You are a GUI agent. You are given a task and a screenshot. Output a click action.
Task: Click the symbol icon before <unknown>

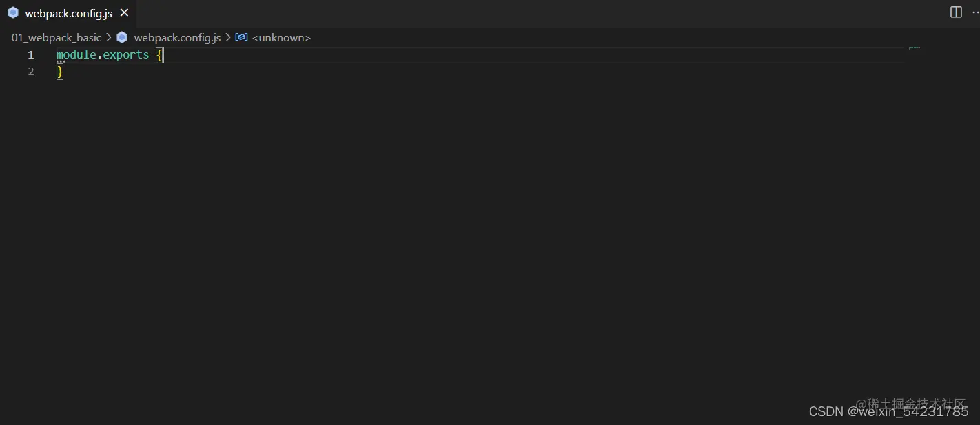(241, 37)
